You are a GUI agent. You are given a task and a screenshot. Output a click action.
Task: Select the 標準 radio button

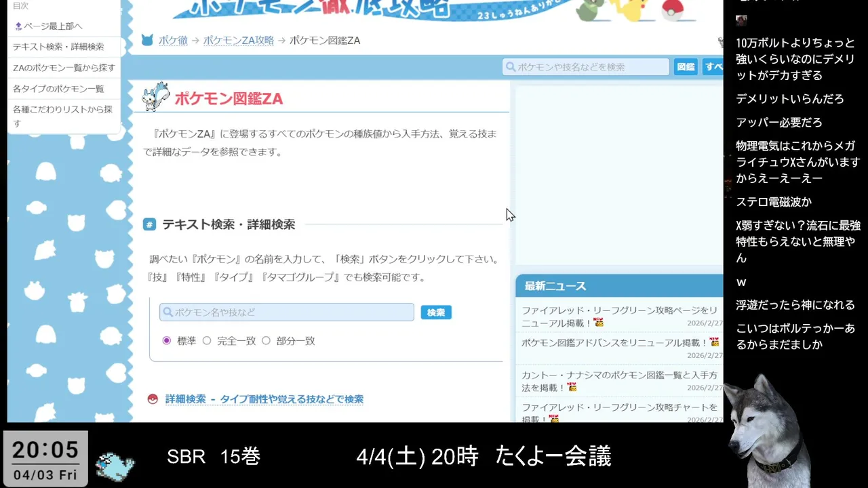tap(167, 341)
